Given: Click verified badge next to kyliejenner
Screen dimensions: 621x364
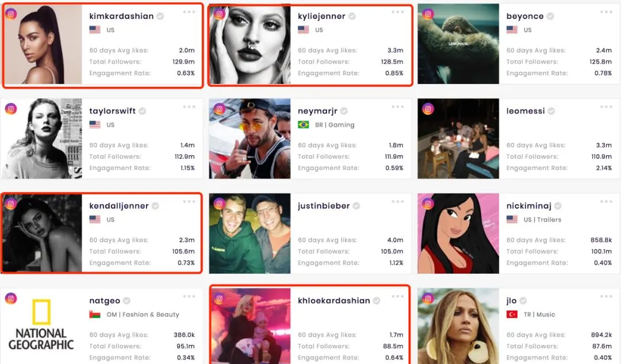Looking at the screenshot, I should tap(352, 16).
